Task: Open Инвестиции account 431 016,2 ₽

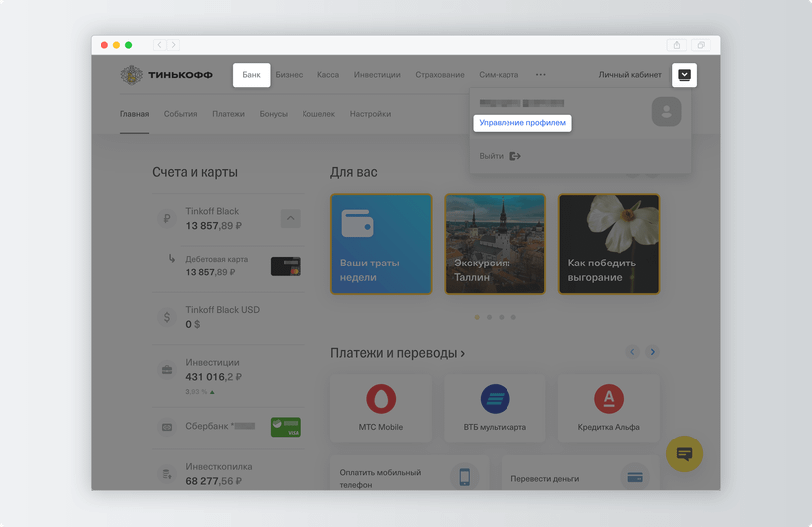Action: [229, 376]
